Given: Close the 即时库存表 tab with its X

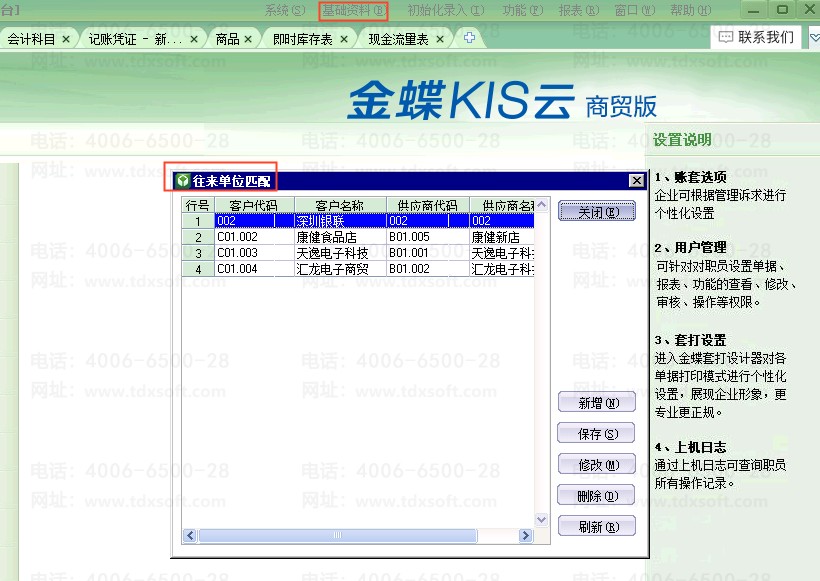Looking at the screenshot, I should (343, 39).
